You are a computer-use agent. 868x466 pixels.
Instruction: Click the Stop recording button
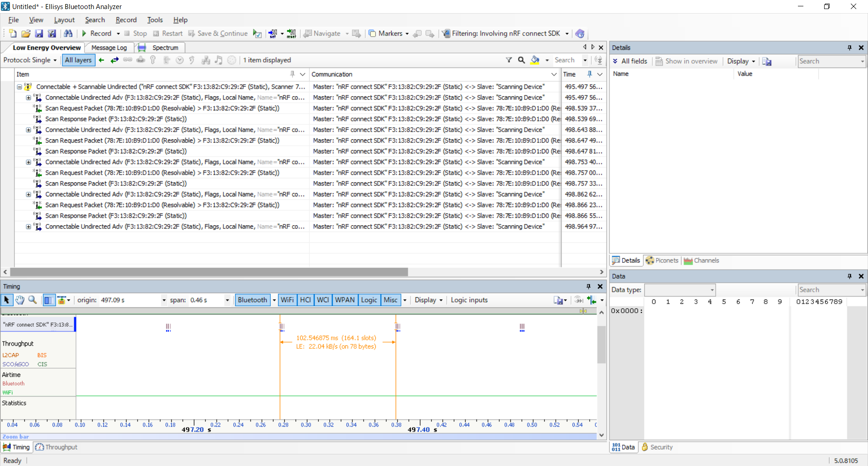(x=136, y=33)
